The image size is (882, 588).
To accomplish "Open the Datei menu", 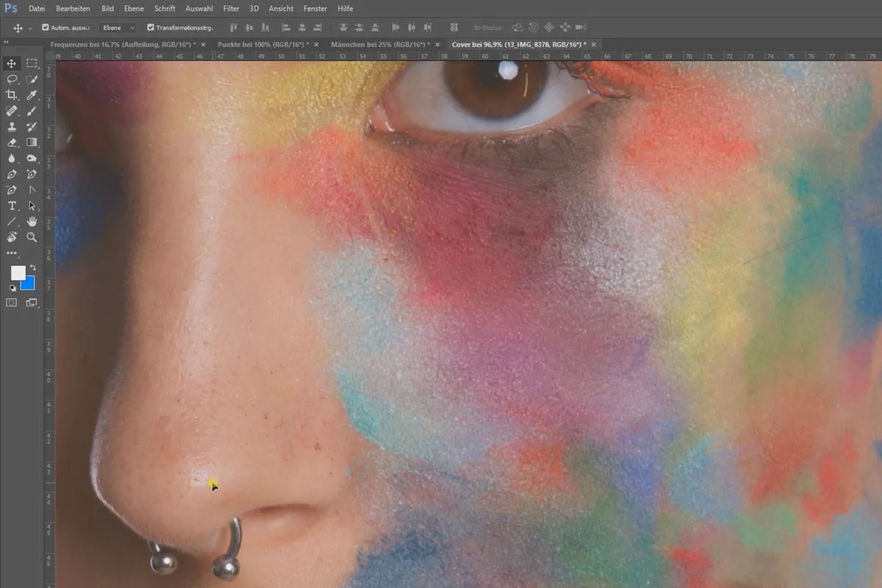I will 37,8.
